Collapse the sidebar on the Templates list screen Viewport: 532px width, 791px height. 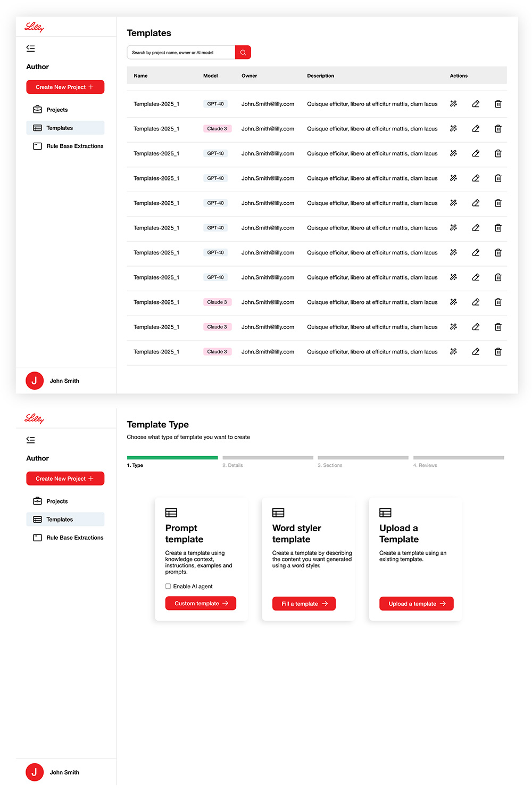[31, 48]
